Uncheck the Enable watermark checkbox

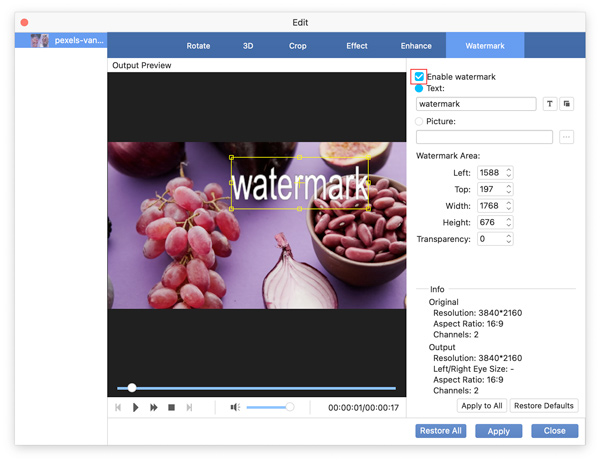tap(419, 77)
